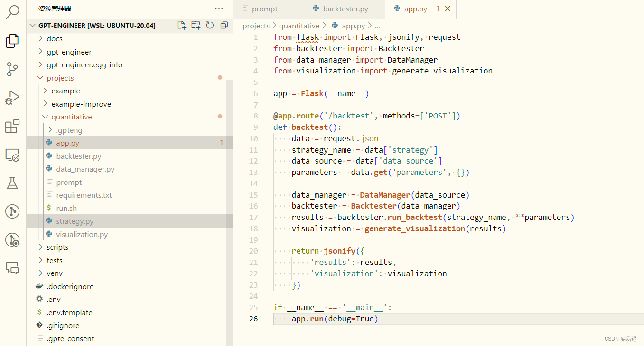The height and width of the screenshot is (346, 644).
Task: Click 'projects' in the breadcrumb
Action: click(256, 26)
